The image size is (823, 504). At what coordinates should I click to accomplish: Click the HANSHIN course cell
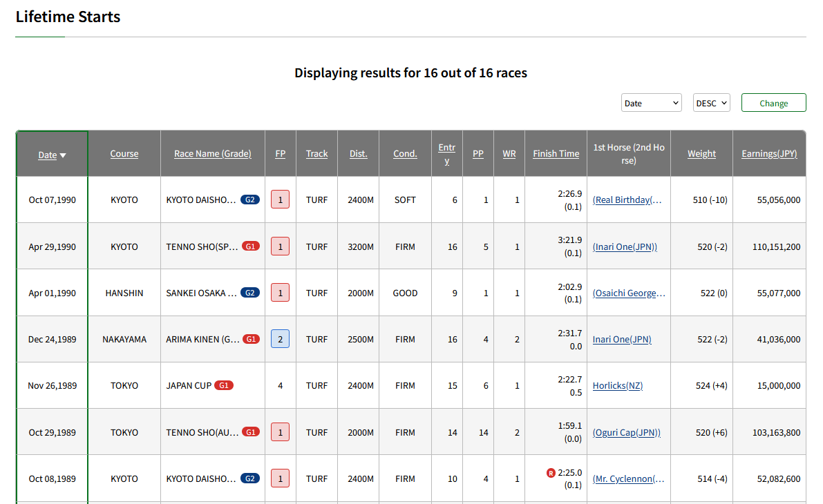coord(124,293)
